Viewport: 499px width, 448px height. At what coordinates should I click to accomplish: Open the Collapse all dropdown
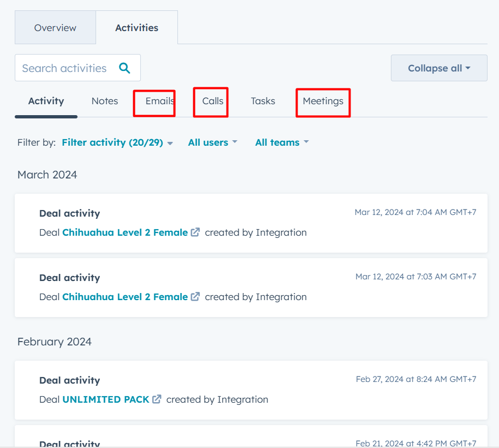(439, 68)
